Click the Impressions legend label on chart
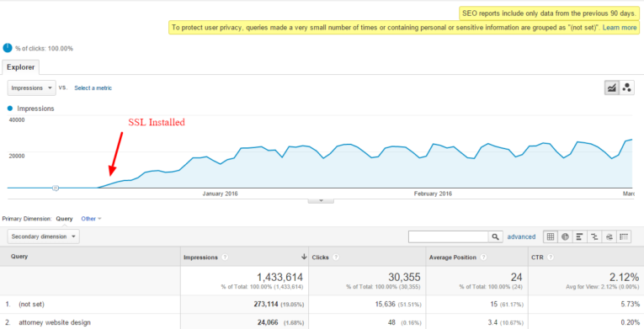 tap(35, 109)
